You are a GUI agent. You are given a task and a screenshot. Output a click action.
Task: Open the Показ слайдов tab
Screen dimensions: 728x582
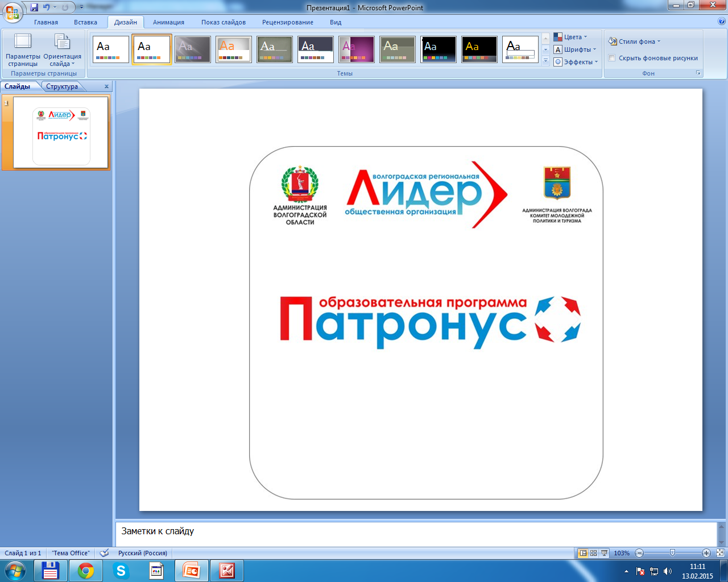[x=224, y=22]
